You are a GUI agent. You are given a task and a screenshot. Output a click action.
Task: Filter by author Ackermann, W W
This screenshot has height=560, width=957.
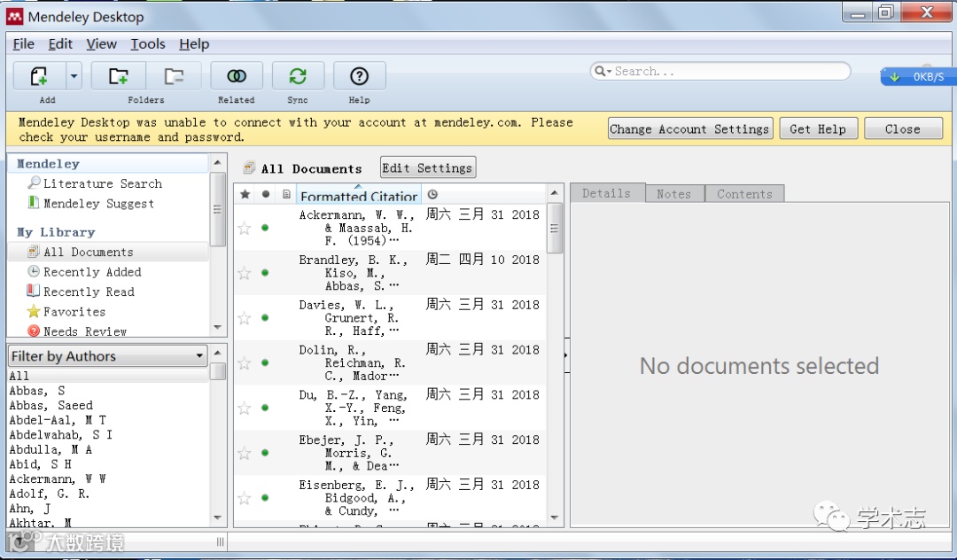tap(58, 478)
